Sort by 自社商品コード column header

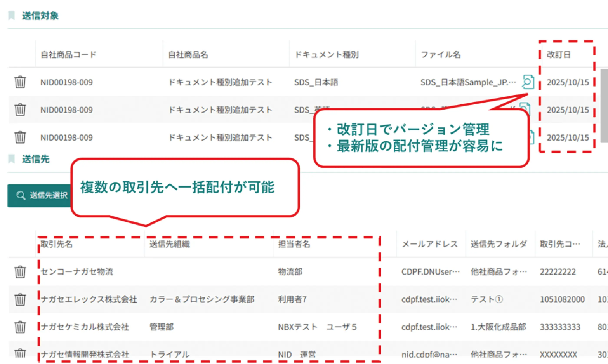(68, 55)
